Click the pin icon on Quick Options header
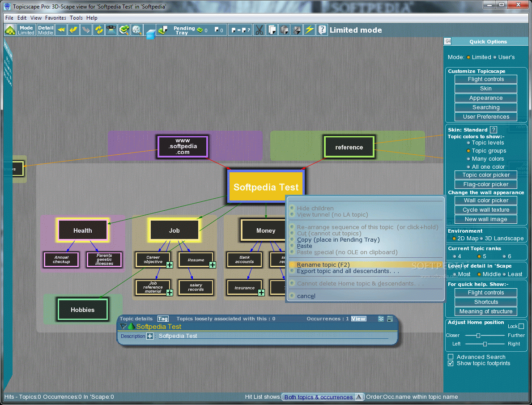532x405 pixels. point(448,42)
